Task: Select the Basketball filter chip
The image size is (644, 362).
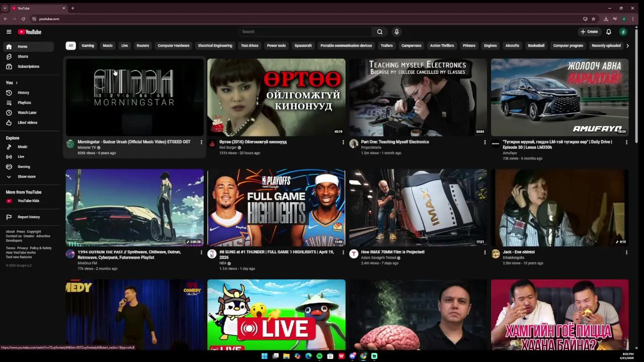Action: pyautogui.click(x=536, y=46)
